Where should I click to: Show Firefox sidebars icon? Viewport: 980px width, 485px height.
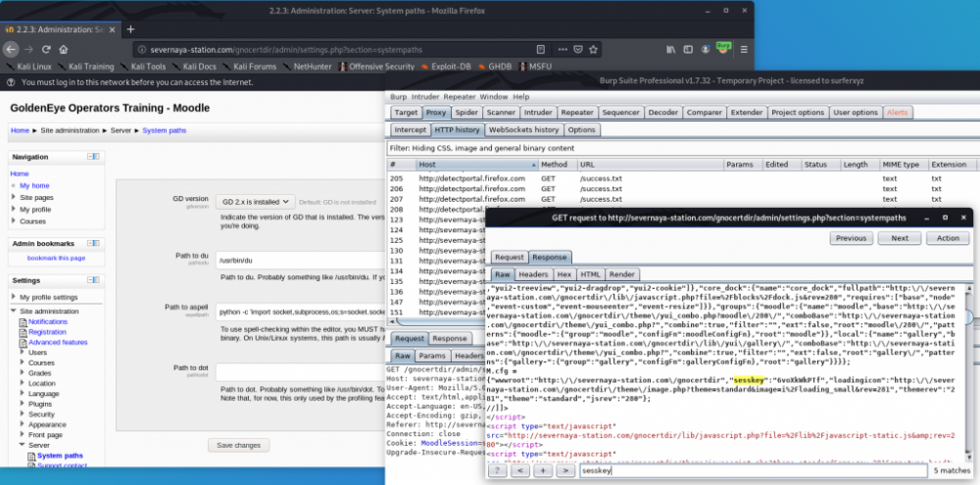coord(688,49)
